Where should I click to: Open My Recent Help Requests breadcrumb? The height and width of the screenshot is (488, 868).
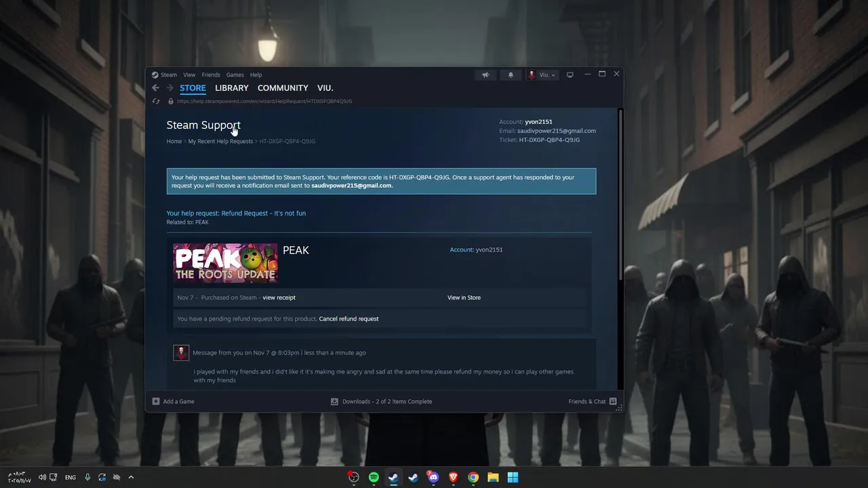220,141
